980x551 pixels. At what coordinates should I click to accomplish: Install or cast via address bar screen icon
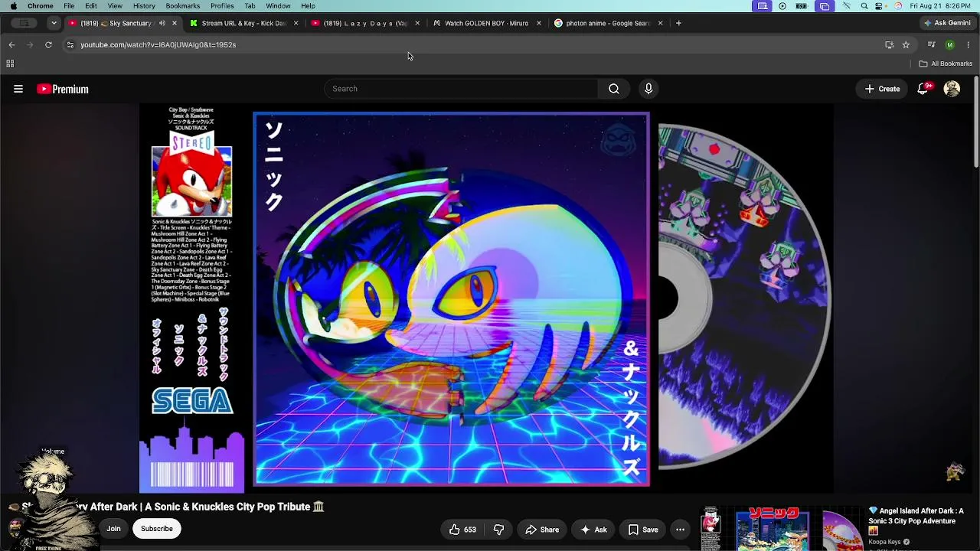pos(889,45)
